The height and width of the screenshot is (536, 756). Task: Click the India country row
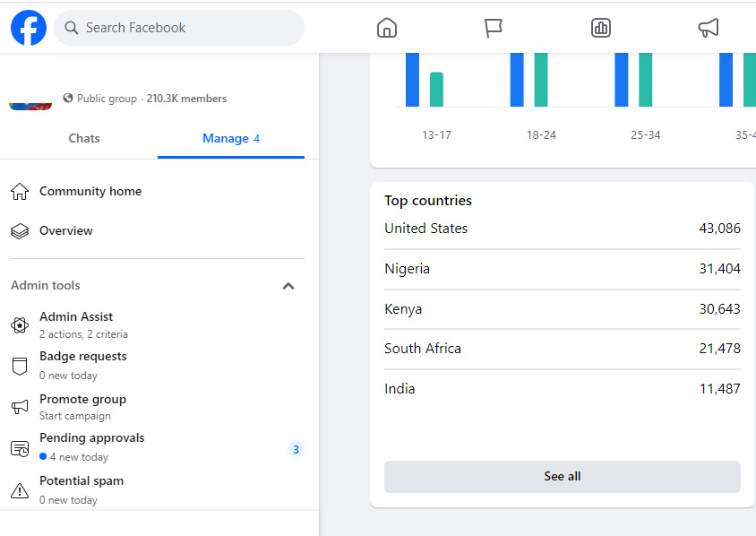point(563,389)
